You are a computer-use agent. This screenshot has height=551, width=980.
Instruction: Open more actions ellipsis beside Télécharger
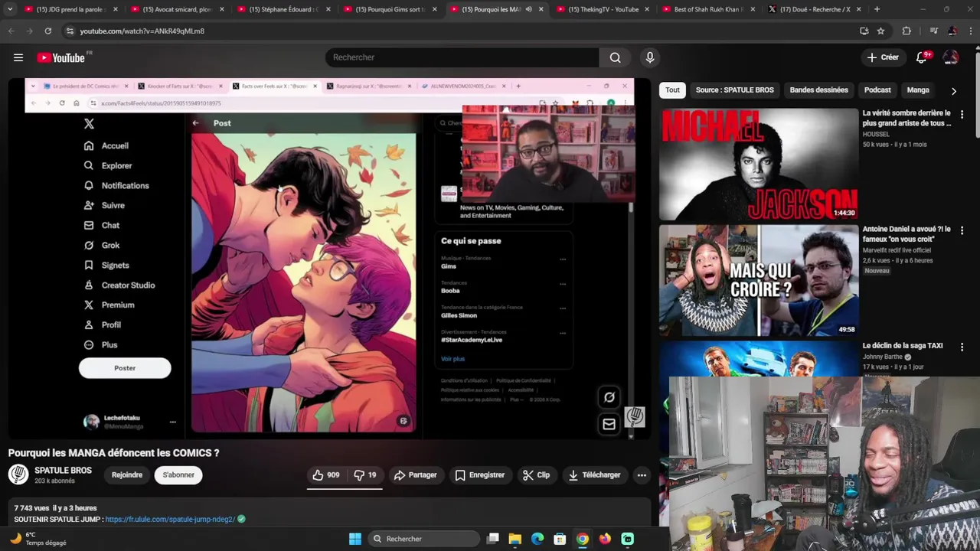point(642,475)
